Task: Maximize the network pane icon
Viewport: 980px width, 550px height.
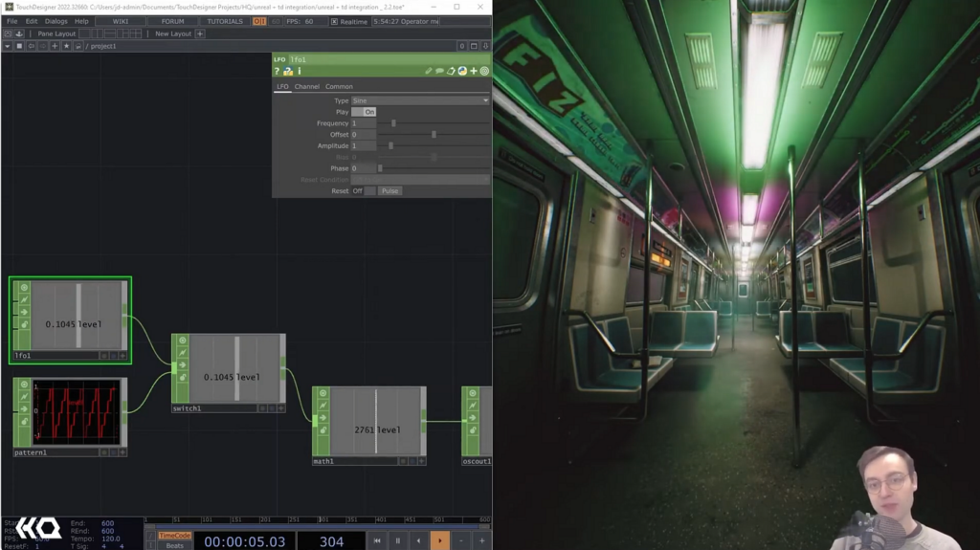Action: click(474, 46)
